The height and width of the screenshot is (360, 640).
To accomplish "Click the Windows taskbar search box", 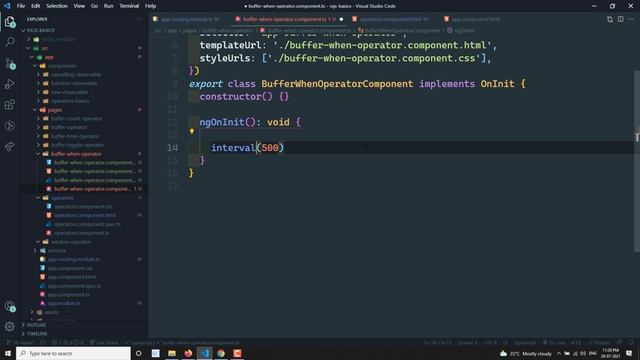I will 73,353.
